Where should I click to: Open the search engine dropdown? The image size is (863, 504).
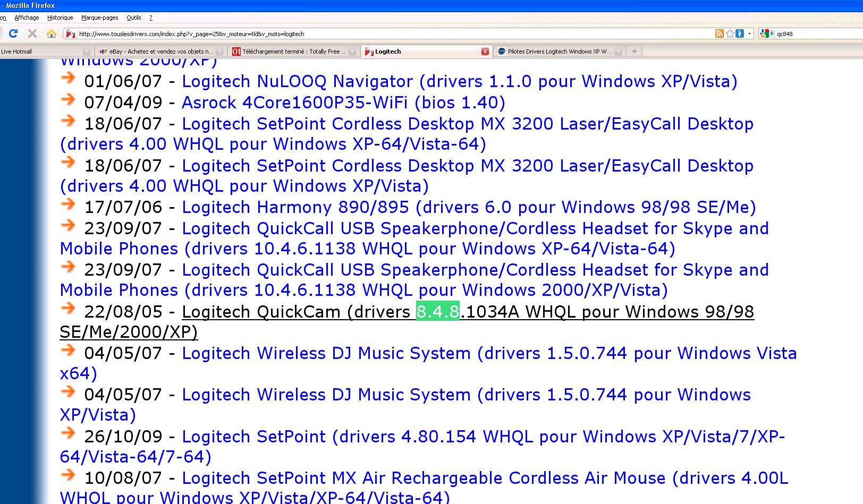pyautogui.click(x=773, y=33)
